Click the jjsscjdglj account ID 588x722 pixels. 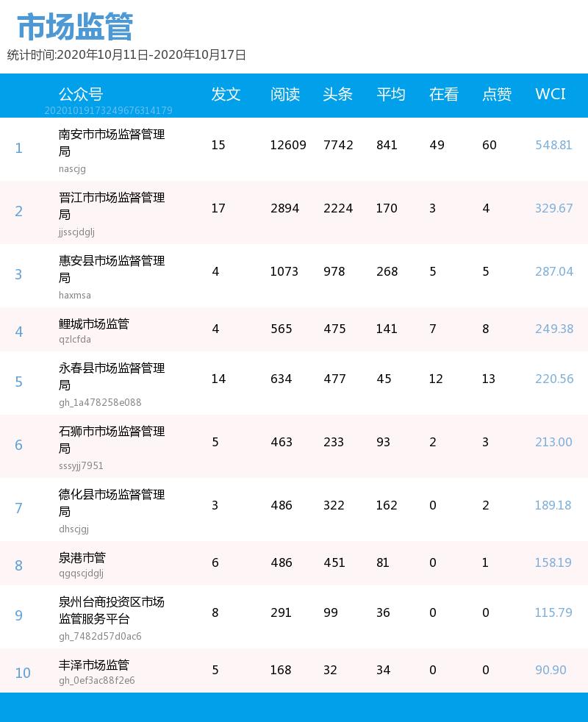click(x=76, y=232)
